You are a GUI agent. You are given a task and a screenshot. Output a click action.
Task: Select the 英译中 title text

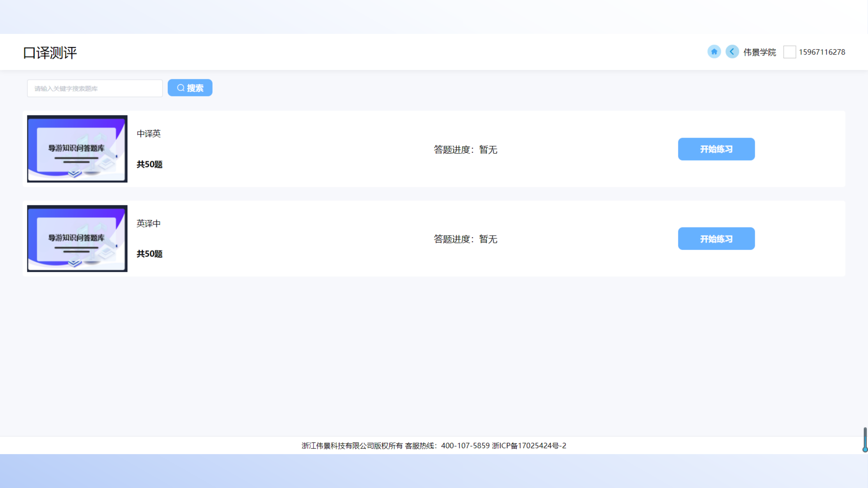click(149, 223)
